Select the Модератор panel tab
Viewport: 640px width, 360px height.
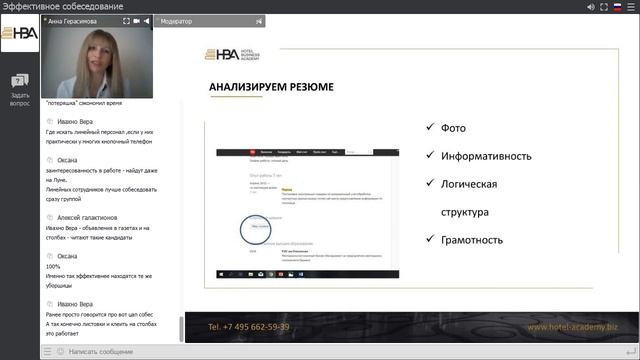pyautogui.click(x=209, y=21)
